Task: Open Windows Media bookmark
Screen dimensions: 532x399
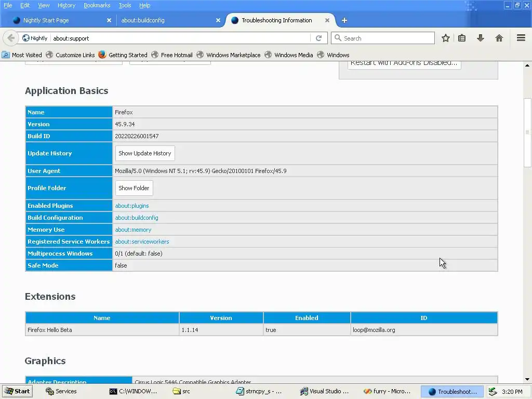Action: [x=289, y=55]
